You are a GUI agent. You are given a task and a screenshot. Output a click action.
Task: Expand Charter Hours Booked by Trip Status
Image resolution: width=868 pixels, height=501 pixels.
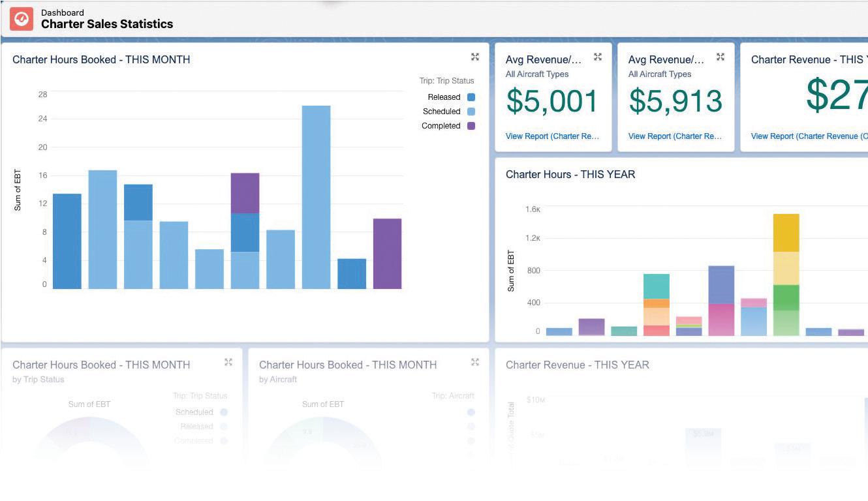pyautogui.click(x=228, y=362)
